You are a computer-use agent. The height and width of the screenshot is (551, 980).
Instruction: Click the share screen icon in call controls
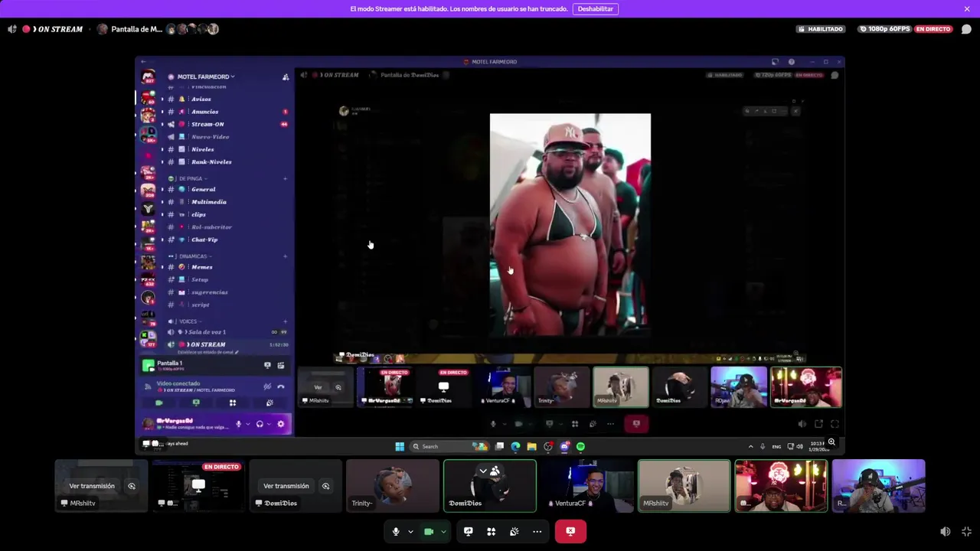469,532
